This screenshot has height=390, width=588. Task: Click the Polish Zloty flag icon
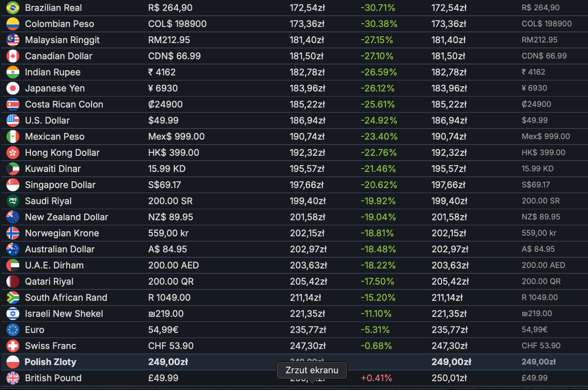(x=13, y=362)
